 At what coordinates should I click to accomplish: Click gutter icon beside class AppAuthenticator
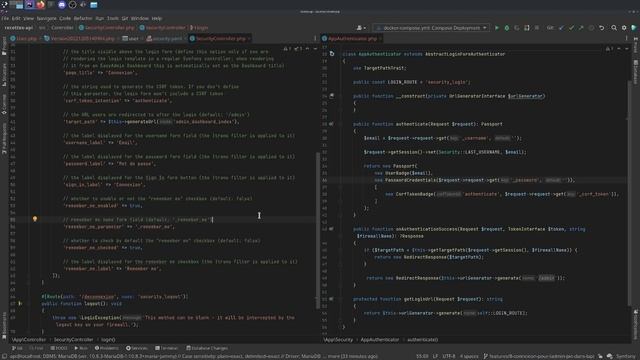coord(332,53)
